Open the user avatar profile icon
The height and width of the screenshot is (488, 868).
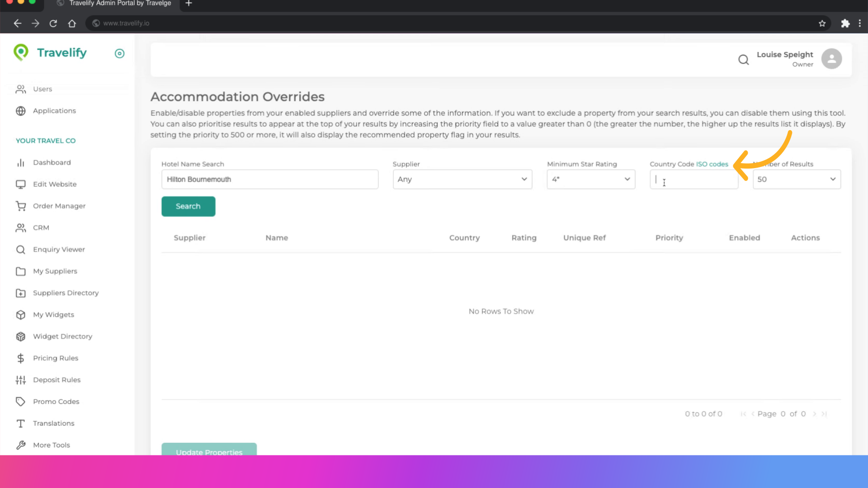pyautogui.click(x=831, y=59)
